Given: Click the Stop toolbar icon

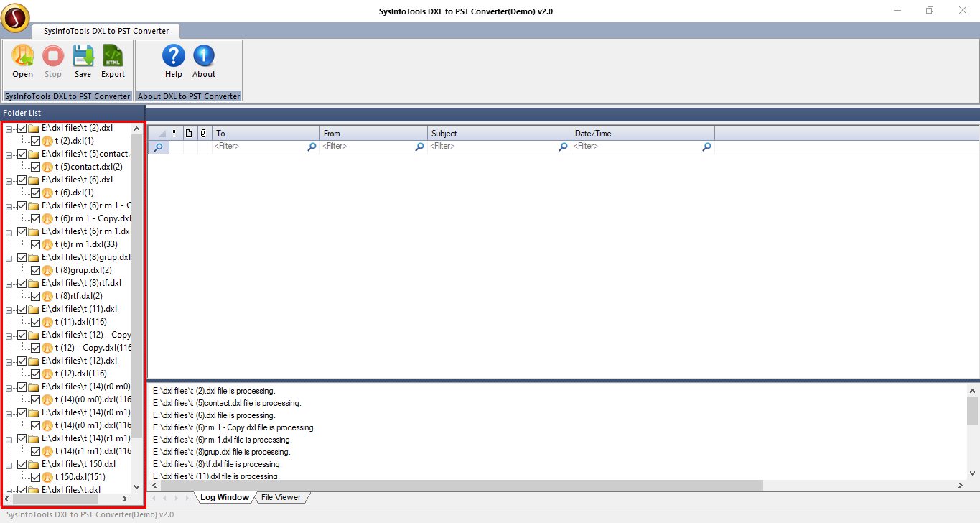Looking at the screenshot, I should 53,56.
